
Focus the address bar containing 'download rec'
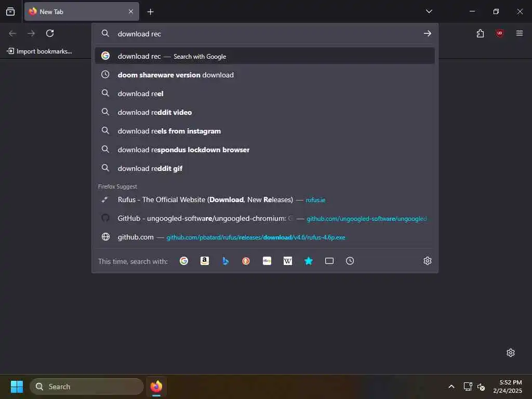[264, 34]
